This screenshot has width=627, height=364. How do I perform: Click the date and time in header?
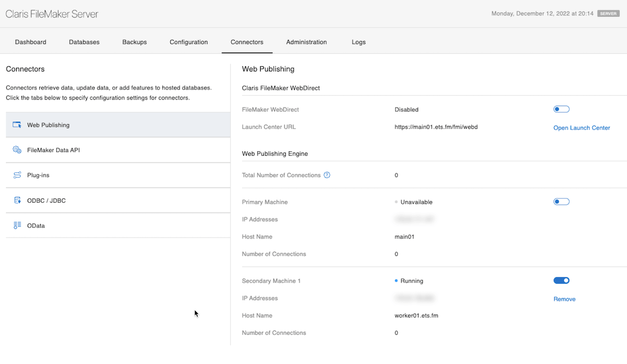[542, 14]
